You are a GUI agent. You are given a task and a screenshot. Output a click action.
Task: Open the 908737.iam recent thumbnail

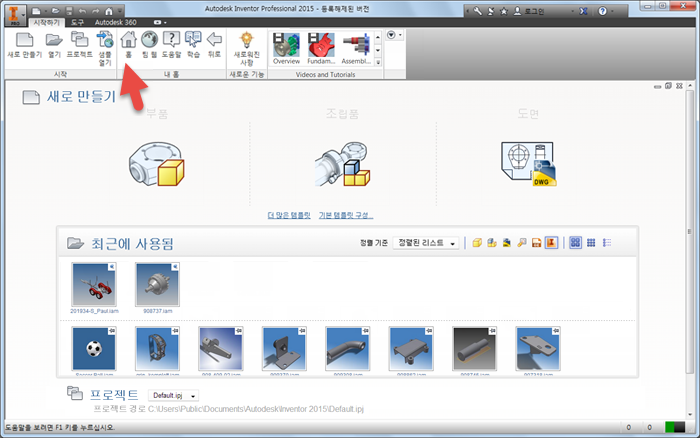[x=158, y=284]
